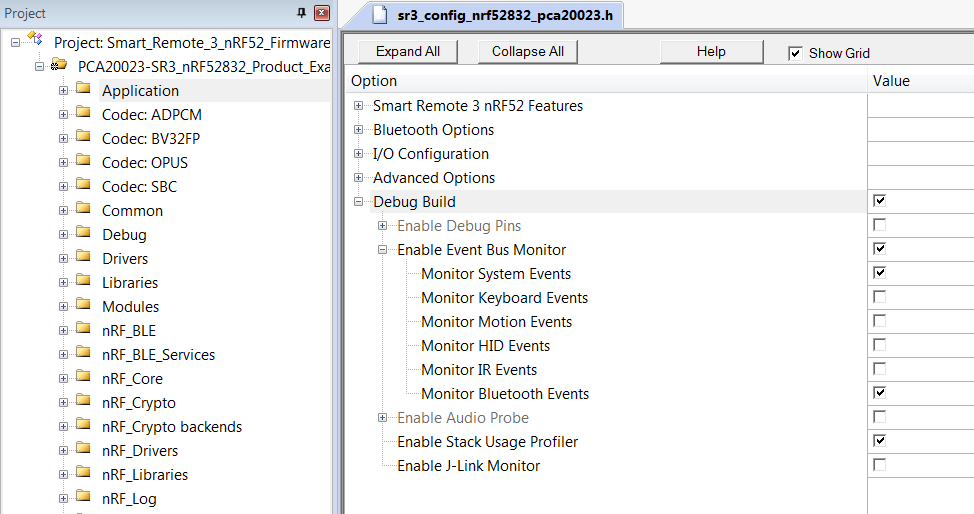Image resolution: width=974 pixels, height=514 pixels.
Task: Click the Debug group folder icon
Action: tap(83, 232)
